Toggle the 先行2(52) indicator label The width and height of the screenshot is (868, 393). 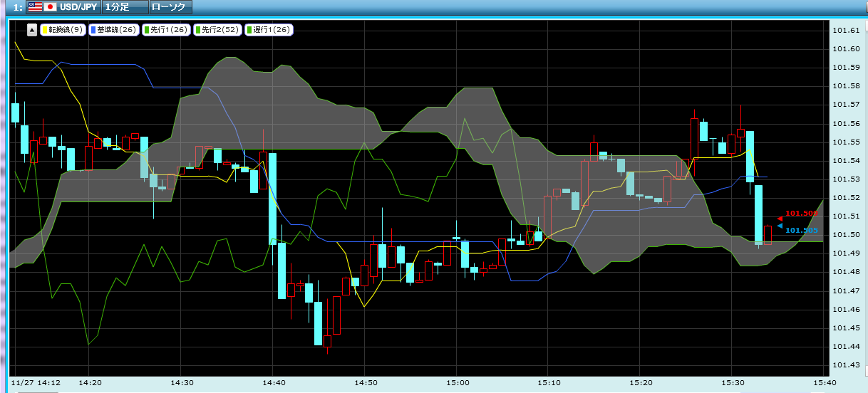pyautogui.click(x=217, y=30)
